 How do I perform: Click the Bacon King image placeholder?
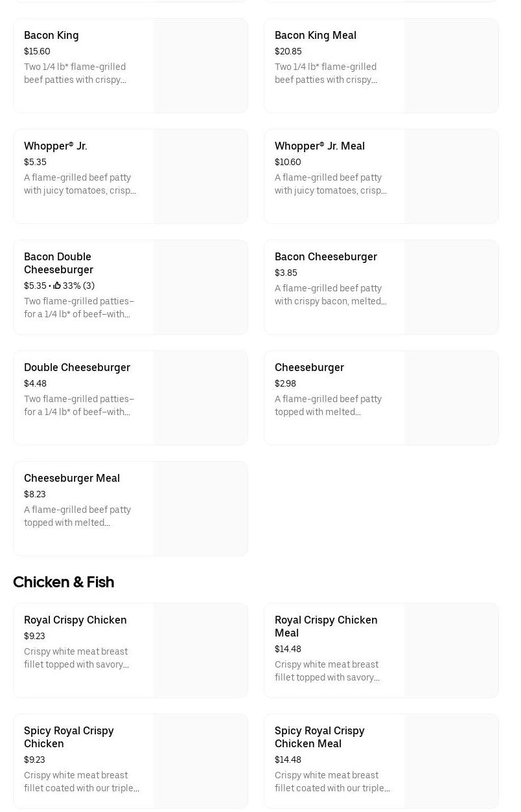click(200, 65)
